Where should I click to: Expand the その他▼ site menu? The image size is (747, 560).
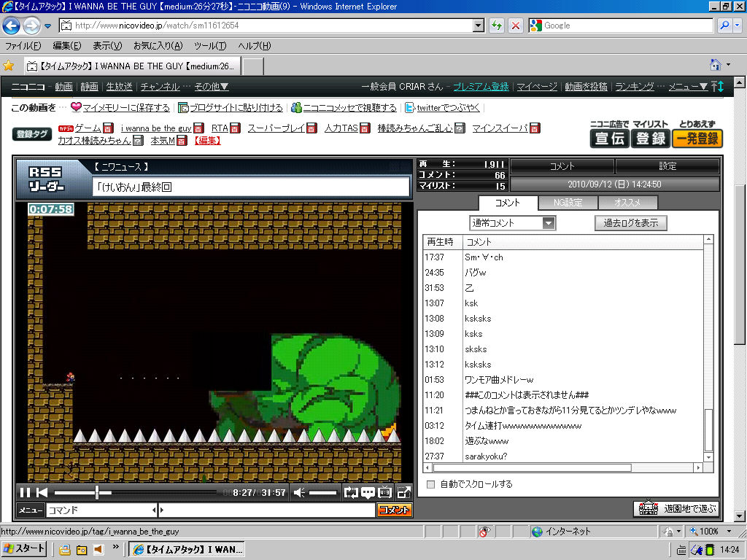pos(212,87)
